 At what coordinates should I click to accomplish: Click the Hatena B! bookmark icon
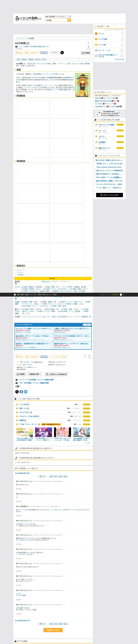pos(26,392)
